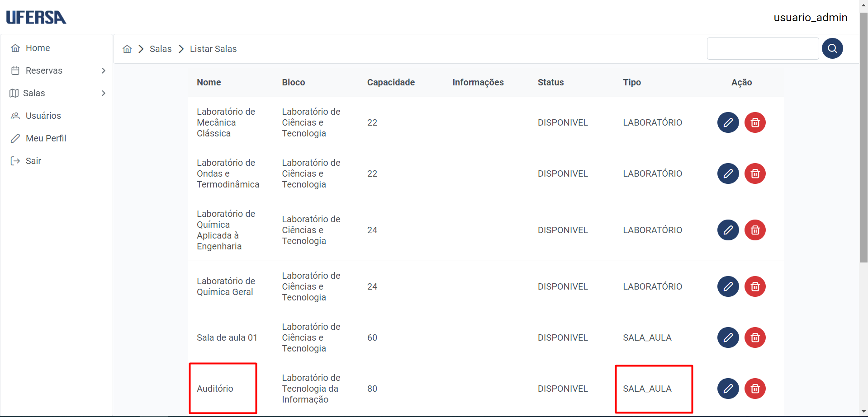Click the Reservas calendar icon

coord(15,70)
